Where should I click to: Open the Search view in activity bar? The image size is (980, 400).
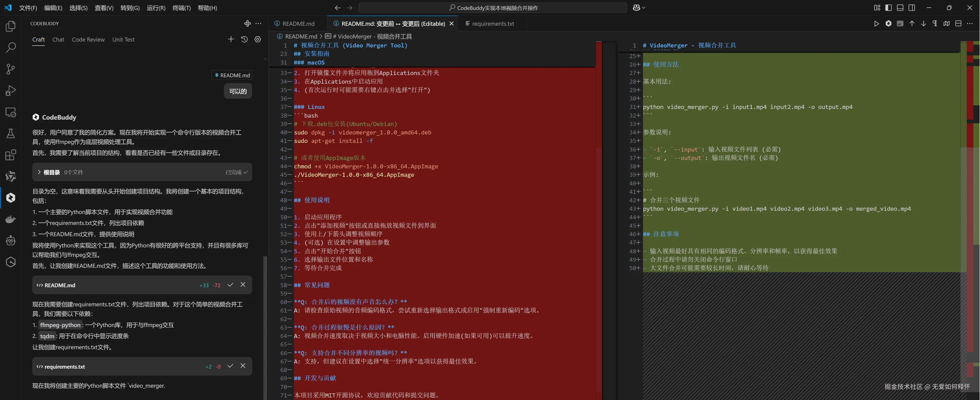[x=11, y=47]
